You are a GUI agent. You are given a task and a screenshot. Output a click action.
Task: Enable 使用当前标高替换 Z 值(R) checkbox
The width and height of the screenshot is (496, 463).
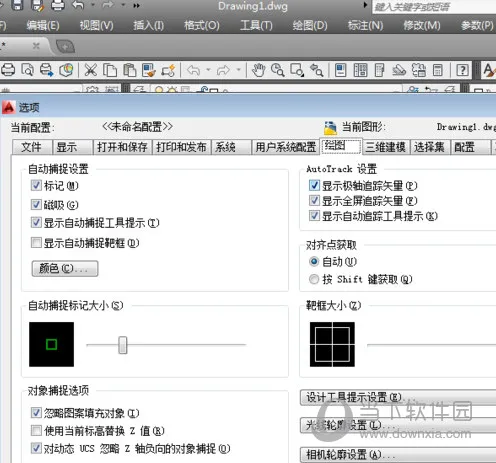36,430
